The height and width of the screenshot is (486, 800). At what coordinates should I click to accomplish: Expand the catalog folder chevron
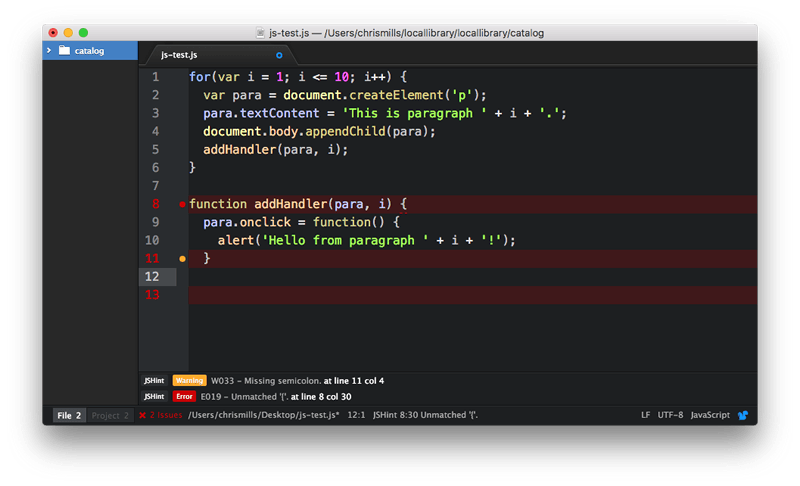click(x=50, y=50)
